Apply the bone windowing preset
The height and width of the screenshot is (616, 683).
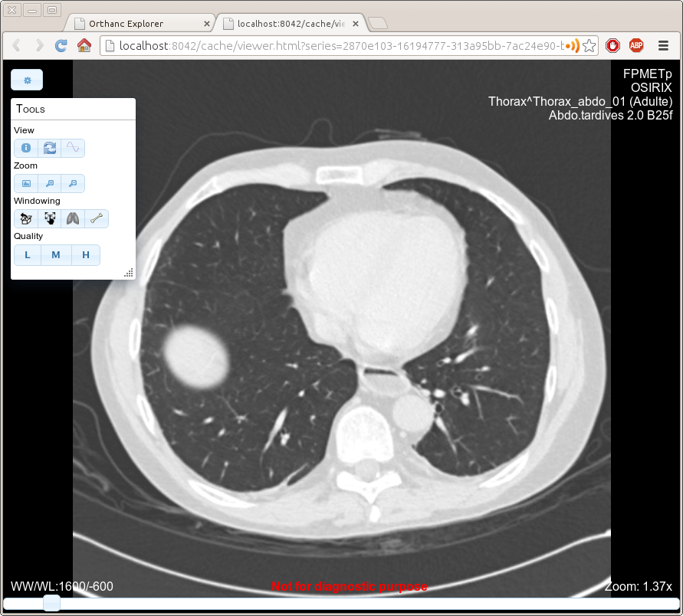coord(97,218)
